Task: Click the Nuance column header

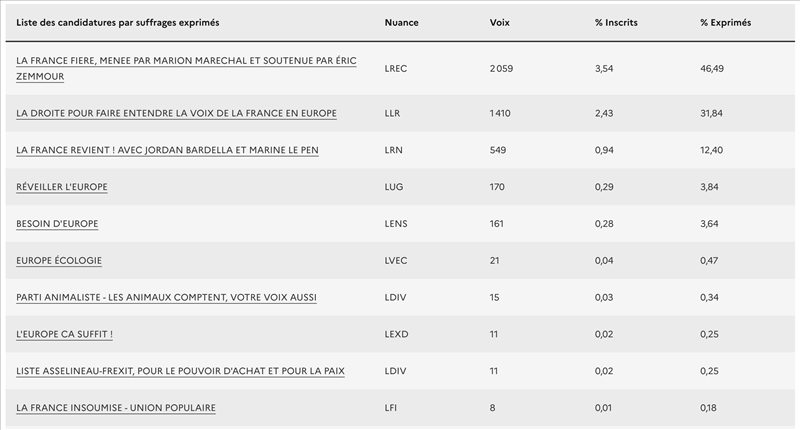Action: [x=401, y=22]
